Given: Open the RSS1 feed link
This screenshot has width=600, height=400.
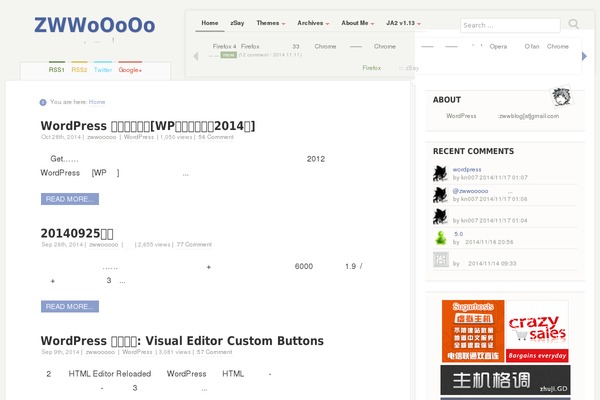Looking at the screenshot, I should 57,70.
